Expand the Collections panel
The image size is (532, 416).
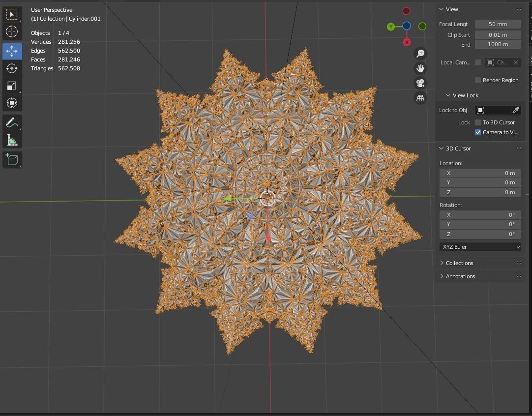pyautogui.click(x=442, y=263)
